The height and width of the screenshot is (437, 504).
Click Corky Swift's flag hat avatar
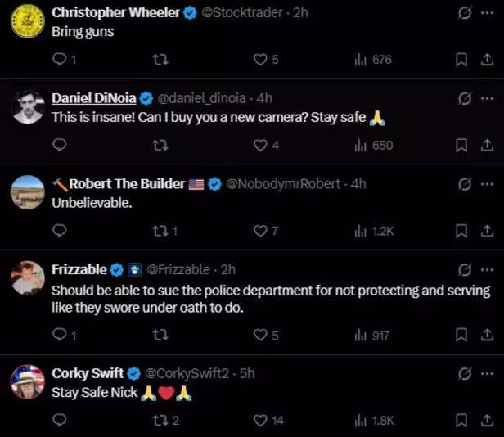tap(27, 381)
